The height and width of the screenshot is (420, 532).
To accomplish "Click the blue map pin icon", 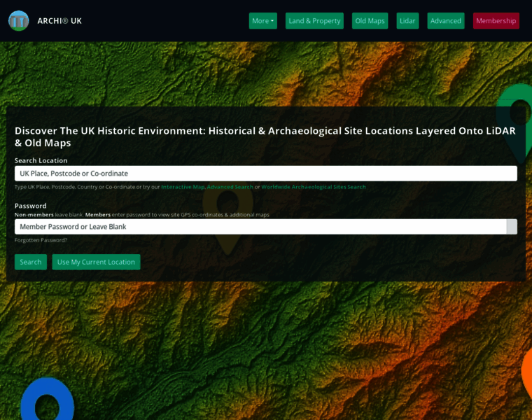I will point(47,400).
